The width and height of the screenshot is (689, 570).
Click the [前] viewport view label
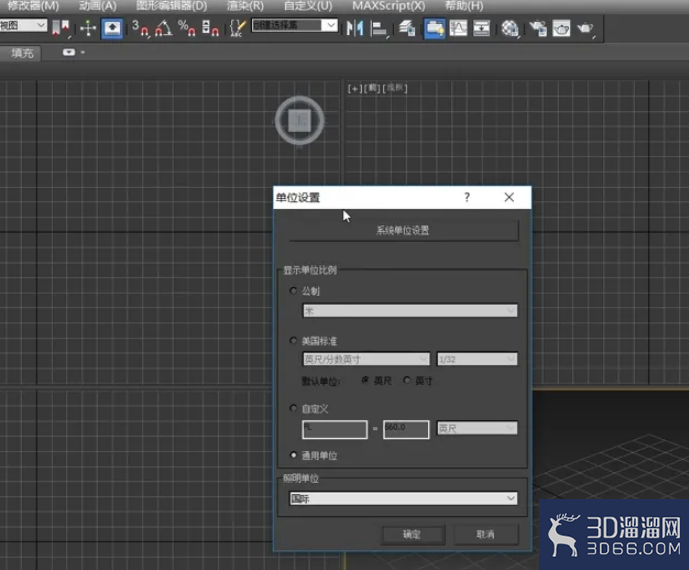tap(372, 88)
